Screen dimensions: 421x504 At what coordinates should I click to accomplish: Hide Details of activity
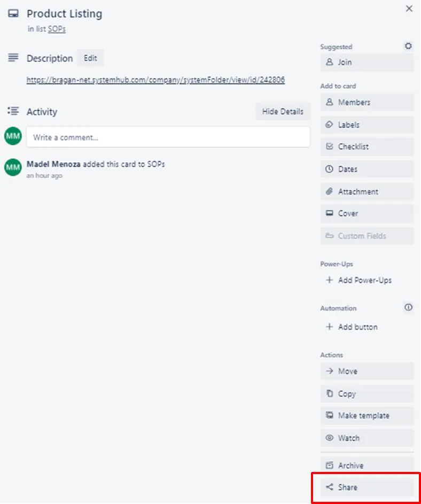283,112
